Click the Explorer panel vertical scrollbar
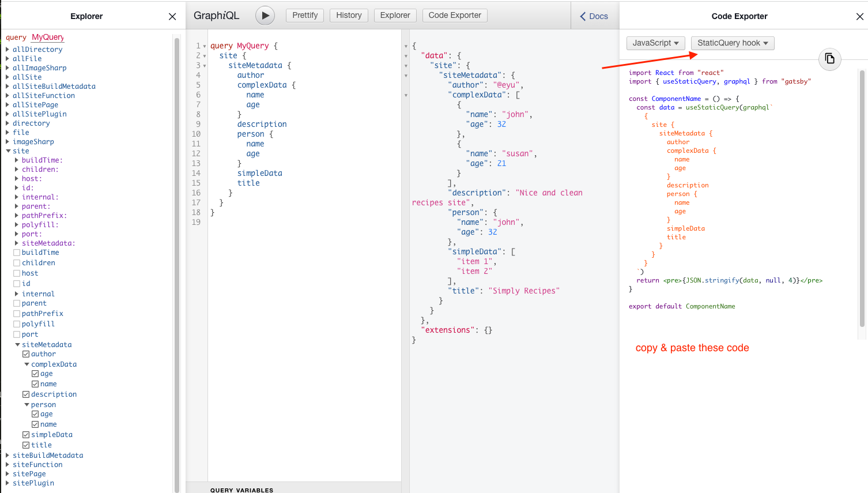Image resolution: width=868 pixels, height=493 pixels. coord(177,259)
